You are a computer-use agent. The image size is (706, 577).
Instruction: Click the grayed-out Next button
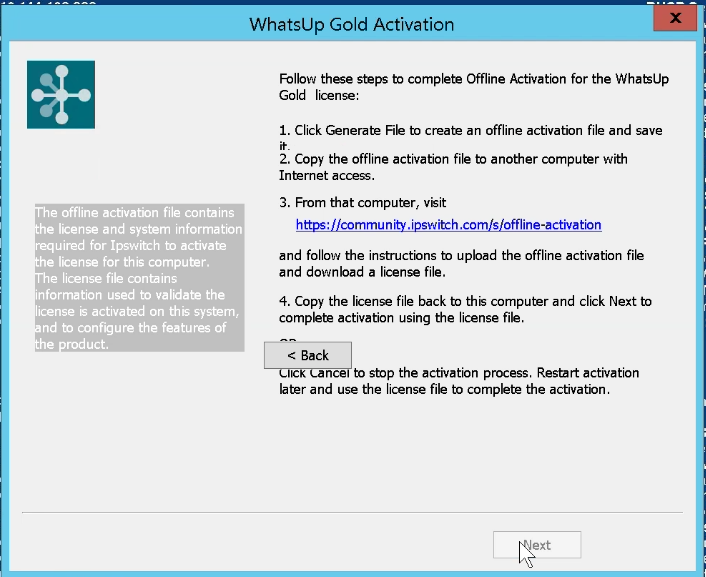[537, 545]
